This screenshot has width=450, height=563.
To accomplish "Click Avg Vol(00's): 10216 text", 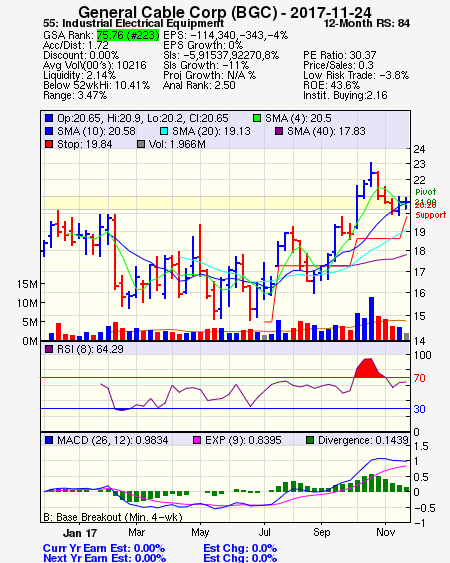I will 95,65.
